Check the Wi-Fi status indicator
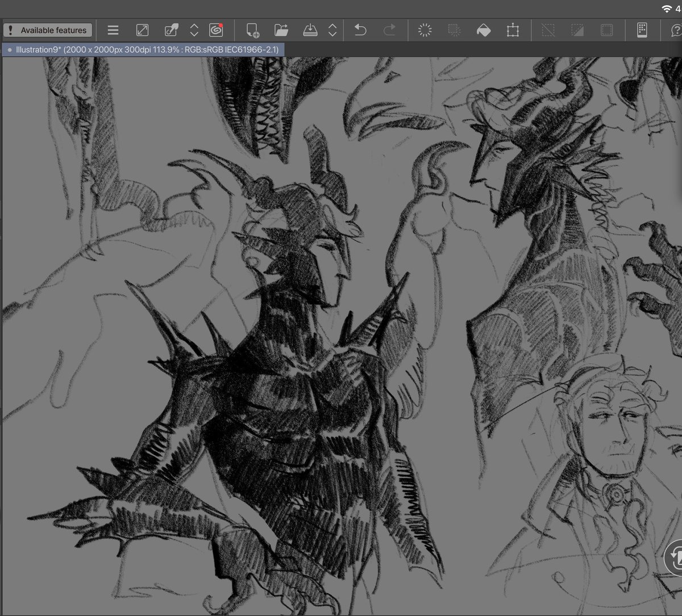The width and height of the screenshot is (682, 616). tap(667, 8)
